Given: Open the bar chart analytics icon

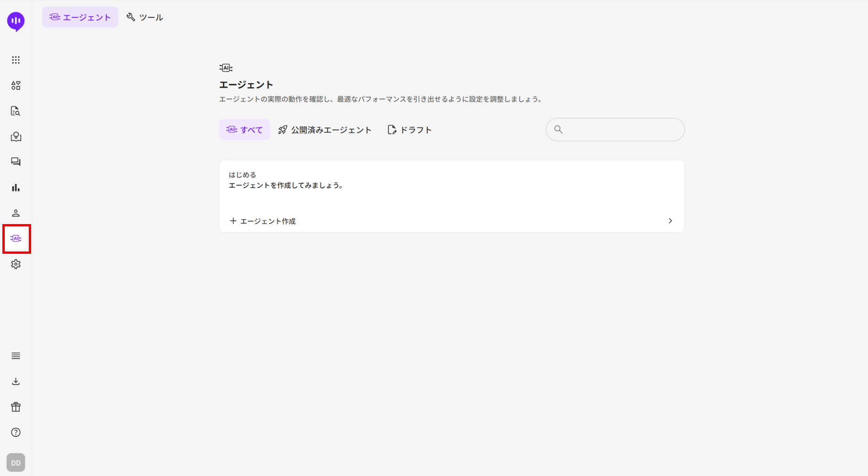Looking at the screenshot, I should click(16, 188).
